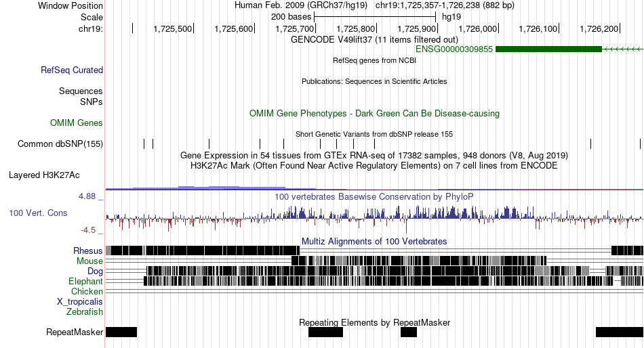Click the Publications: Sequences in Scientific Articles title
Image resolution: width=644 pixels, height=348 pixels.
point(374,81)
